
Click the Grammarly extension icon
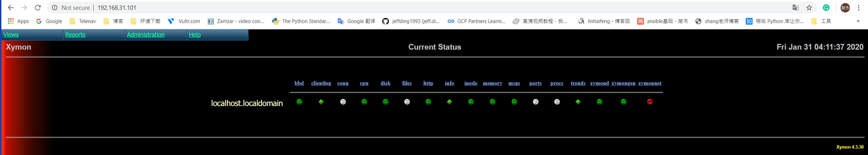pos(826,7)
